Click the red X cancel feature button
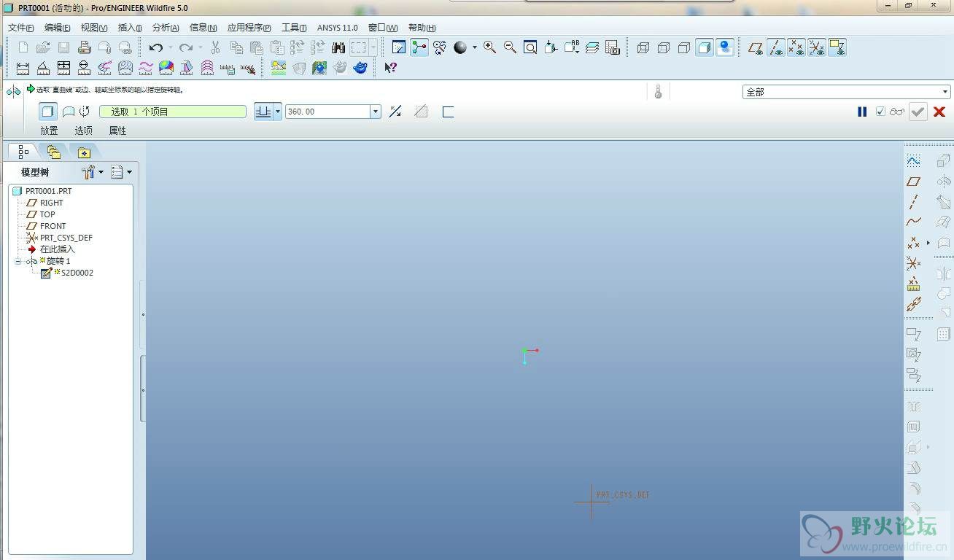This screenshot has height=560, width=954. [x=939, y=112]
